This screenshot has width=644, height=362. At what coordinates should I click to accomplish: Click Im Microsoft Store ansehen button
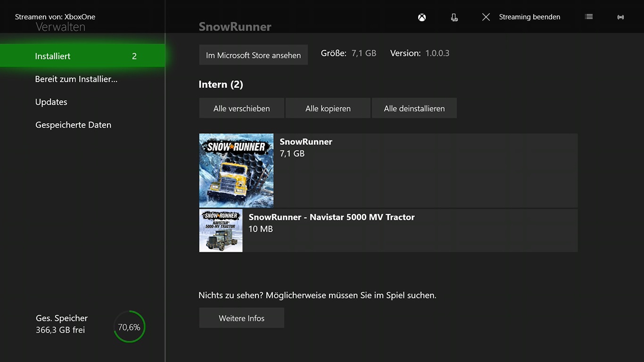253,55
